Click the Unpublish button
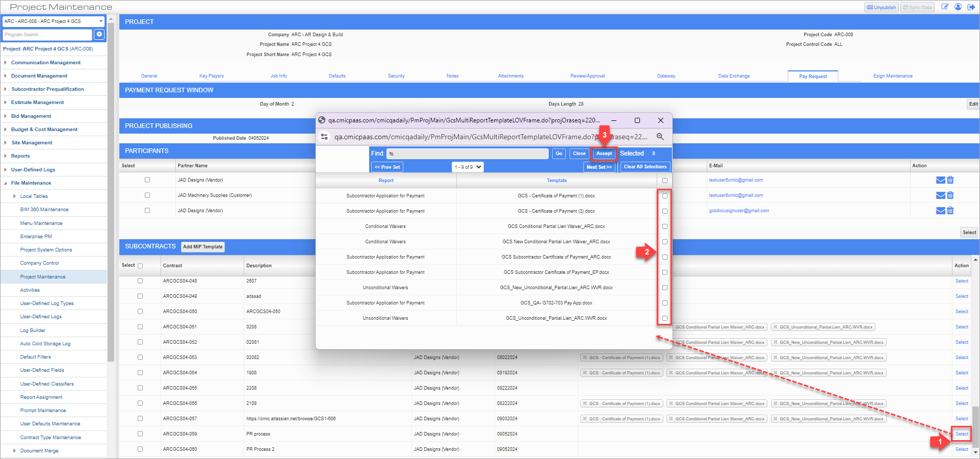Screen dimensions: 980x459 (882, 7)
